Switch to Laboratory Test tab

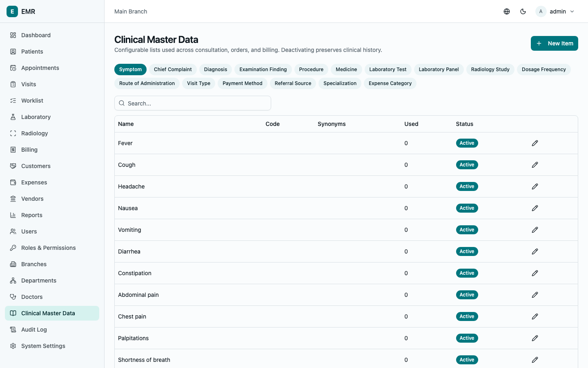click(388, 70)
